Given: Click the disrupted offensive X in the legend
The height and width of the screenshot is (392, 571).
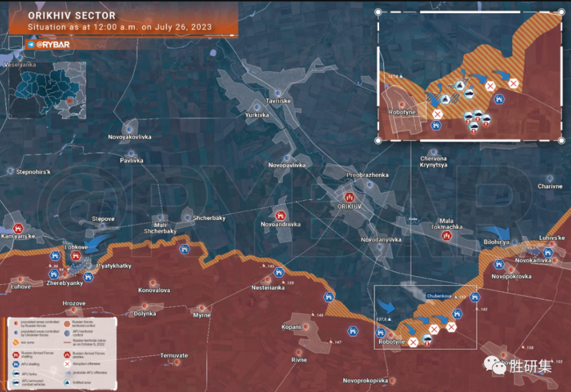Looking at the screenshot, I should coord(67,363).
